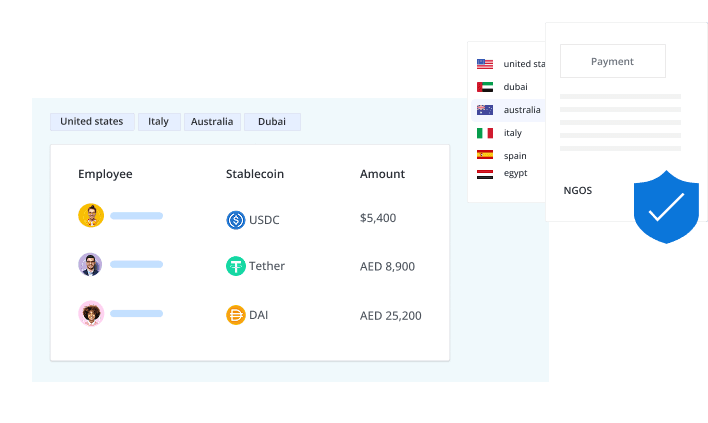
Task: Select the Australia flag icon
Action: [x=485, y=110]
